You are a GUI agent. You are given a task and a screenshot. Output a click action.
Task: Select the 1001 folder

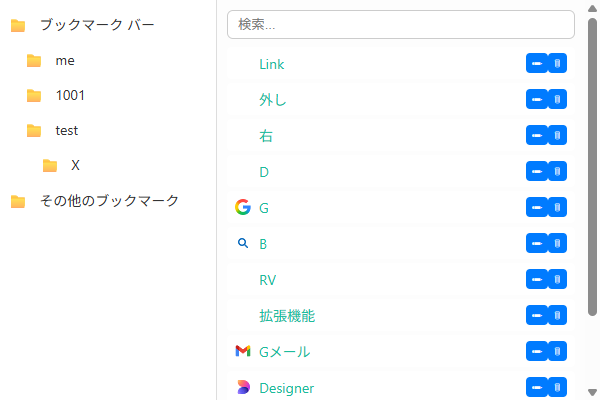(x=70, y=96)
